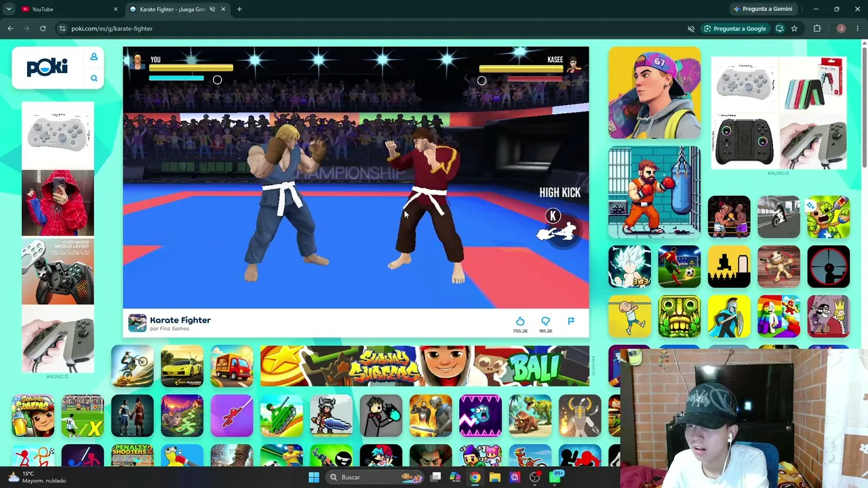
Task: Open the soccer goal kick game thumbnail
Action: pyautogui.click(x=679, y=267)
